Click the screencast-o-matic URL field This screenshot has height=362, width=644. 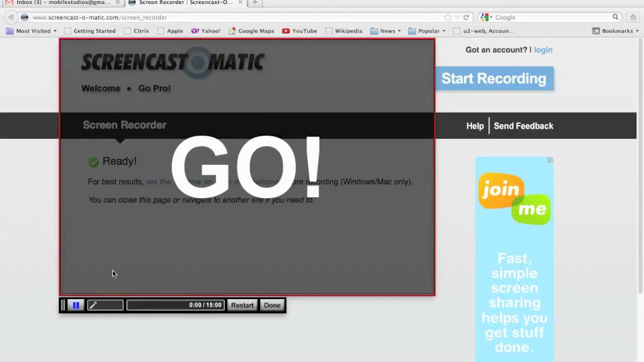pos(236,17)
